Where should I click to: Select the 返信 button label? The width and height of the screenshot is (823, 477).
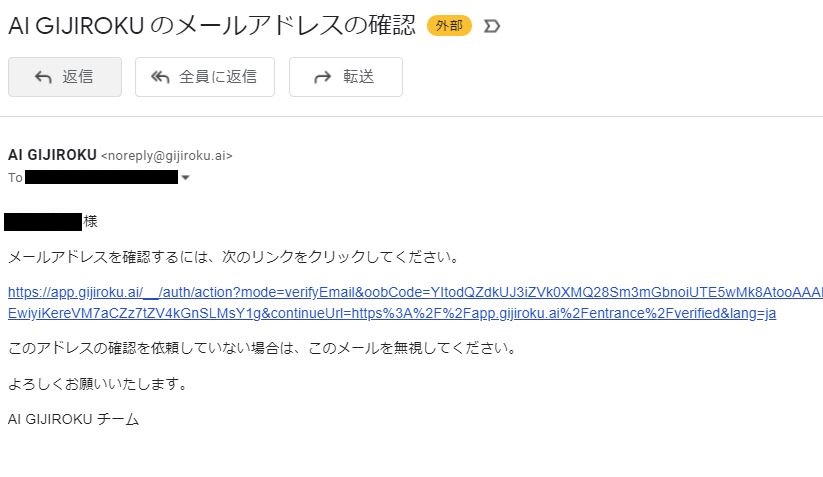click(x=78, y=77)
